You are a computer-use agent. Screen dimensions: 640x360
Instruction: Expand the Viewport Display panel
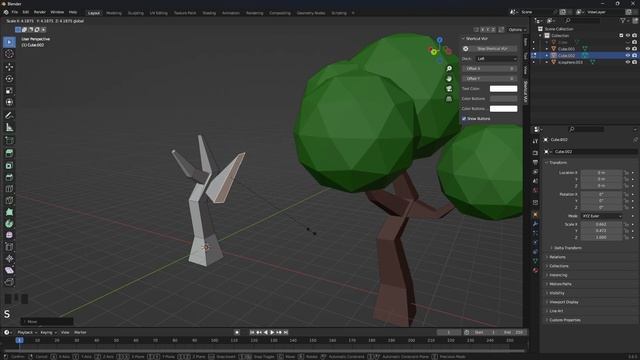(562, 302)
